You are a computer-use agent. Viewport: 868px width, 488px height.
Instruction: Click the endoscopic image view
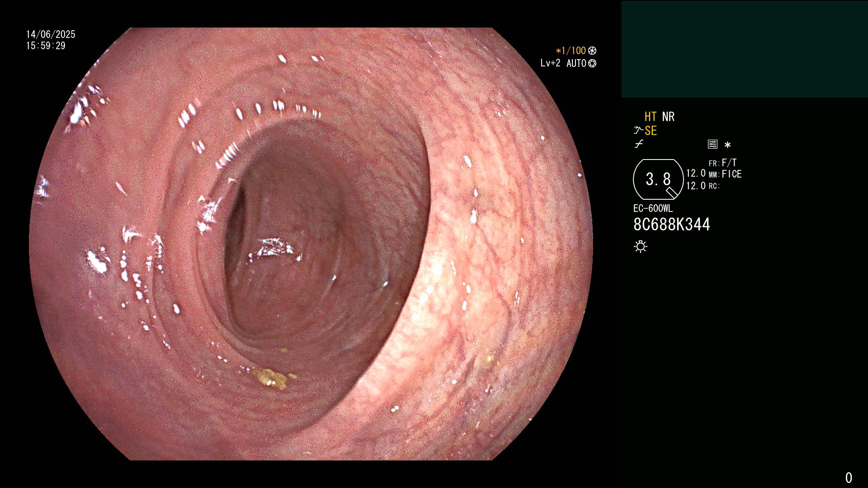[x=311, y=244]
